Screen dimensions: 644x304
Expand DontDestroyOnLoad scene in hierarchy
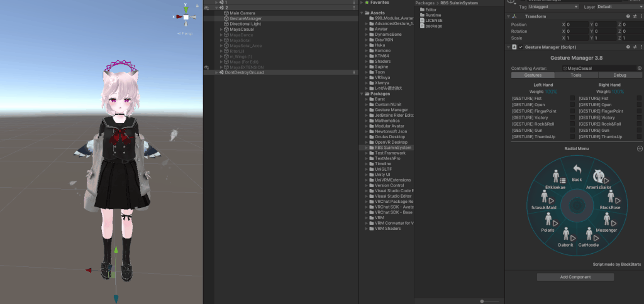[x=216, y=73]
